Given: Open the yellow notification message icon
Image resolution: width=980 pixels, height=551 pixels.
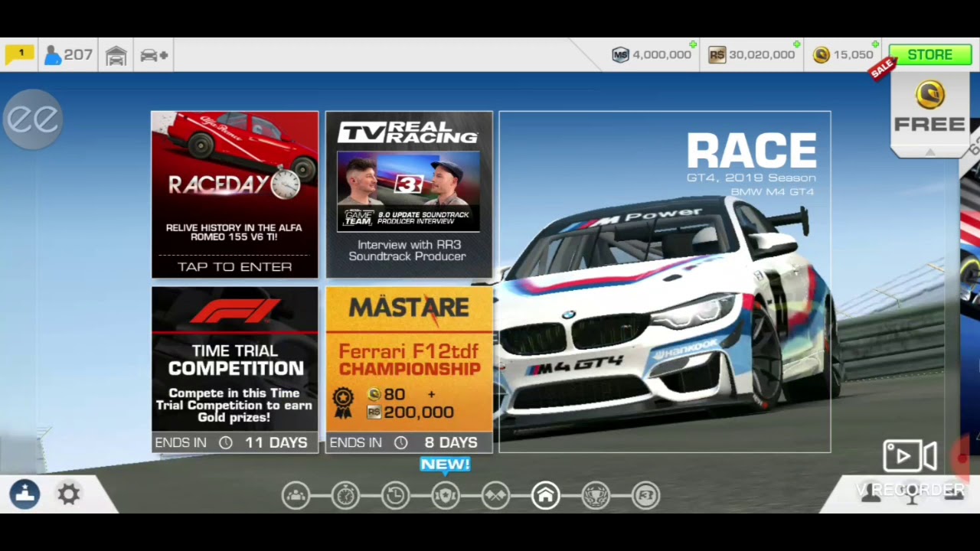Looking at the screenshot, I should [19, 54].
